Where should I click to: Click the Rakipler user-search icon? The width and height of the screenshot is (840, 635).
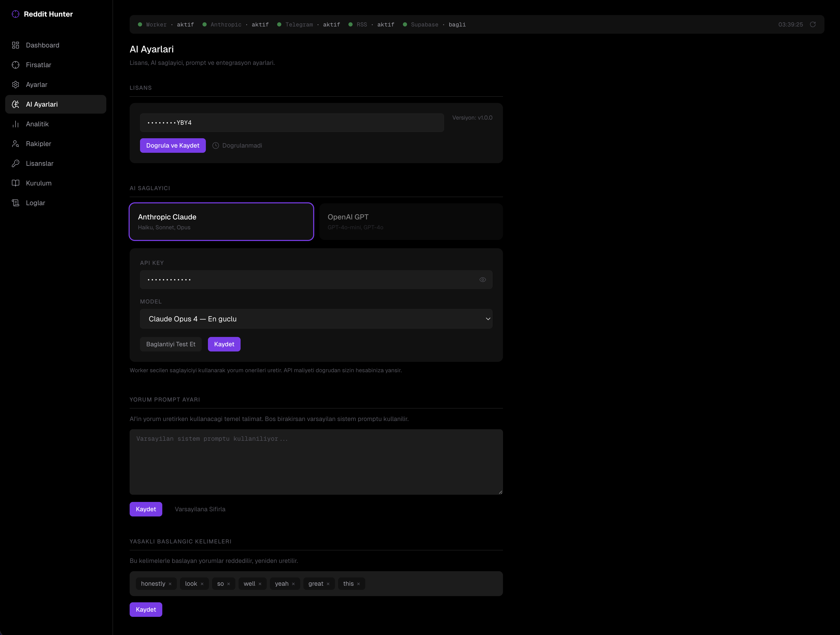15,144
